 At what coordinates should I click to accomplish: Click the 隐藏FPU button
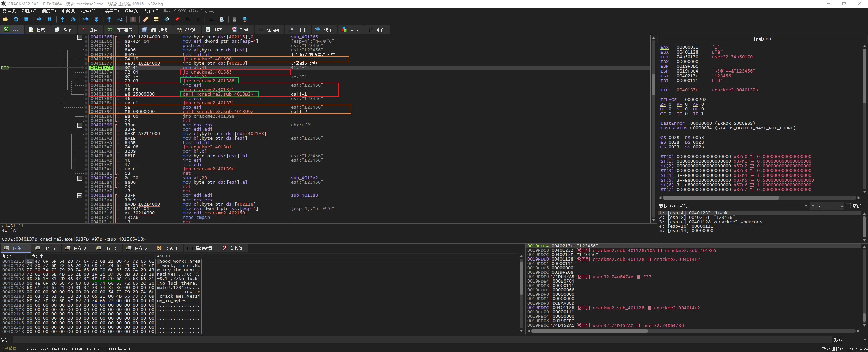[762, 39]
